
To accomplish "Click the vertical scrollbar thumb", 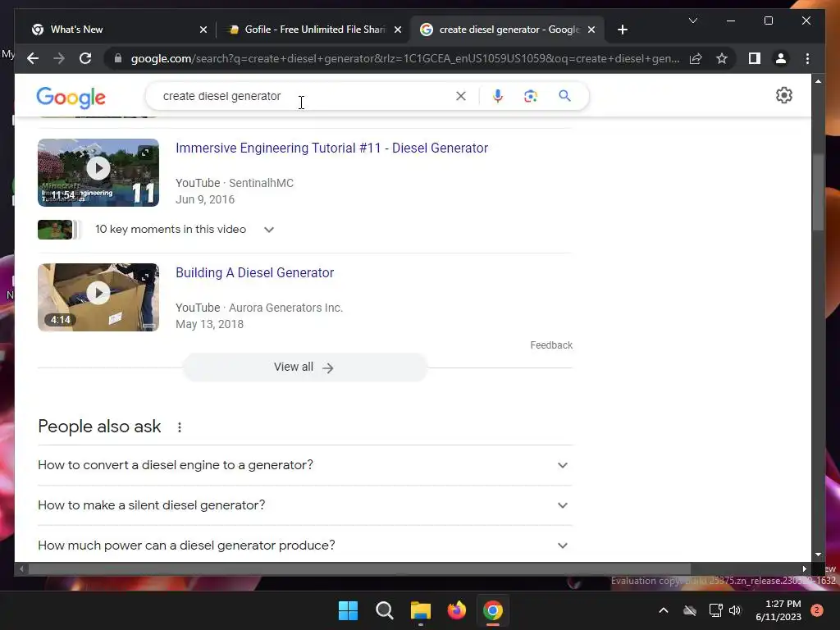I will (x=818, y=193).
